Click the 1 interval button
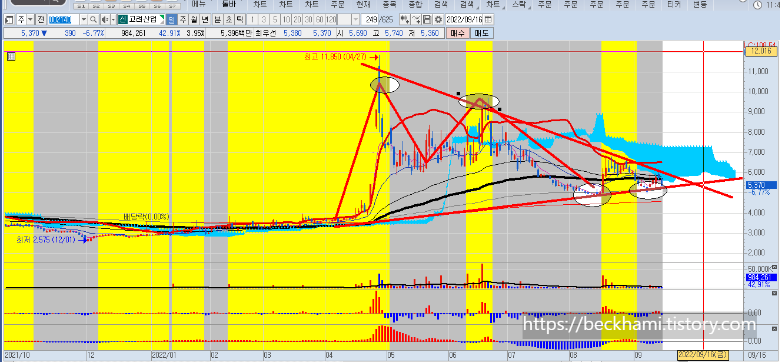780x362 pixels. [x=252, y=20]
